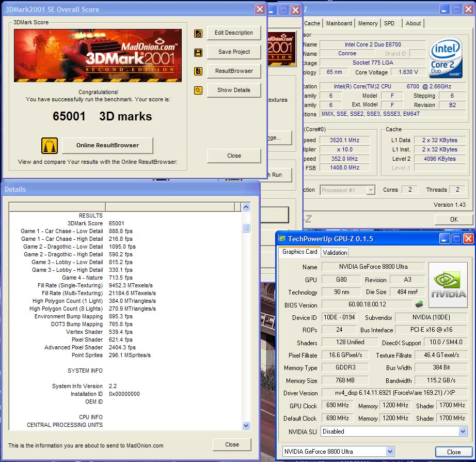
Task: Open the Memory tab in CPU-Z
Action: [368, 23]
